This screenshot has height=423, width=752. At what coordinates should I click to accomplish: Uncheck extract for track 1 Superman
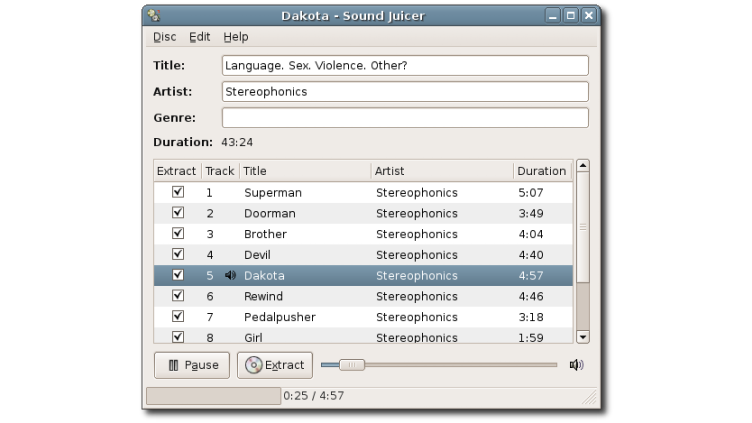click(178, 192)
